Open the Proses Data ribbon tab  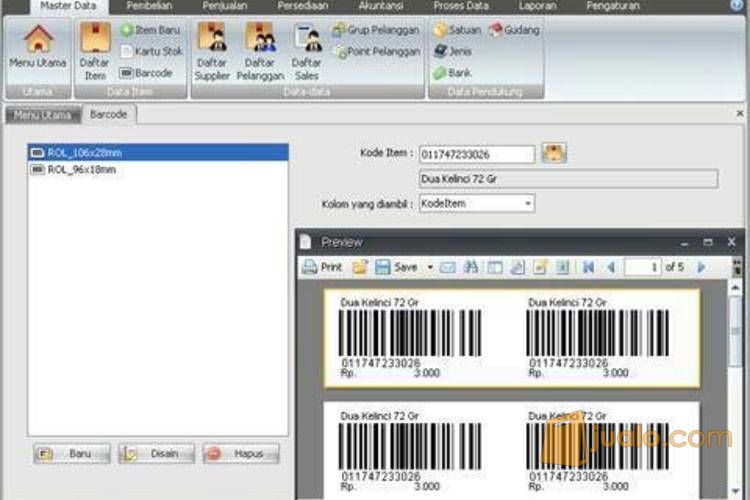pyautogui.click(x=461, y=6)
